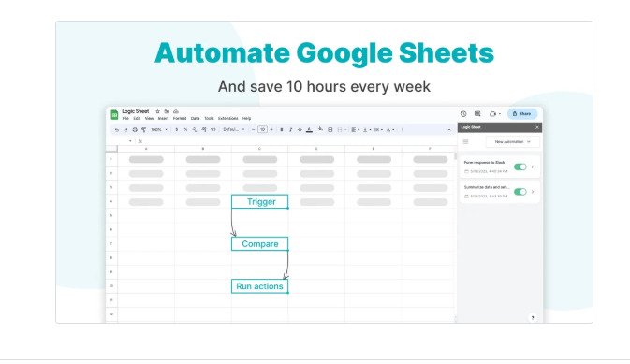Open version history clock icon
The width and height of the screenshot is (630, 364).
pos(463,114)
